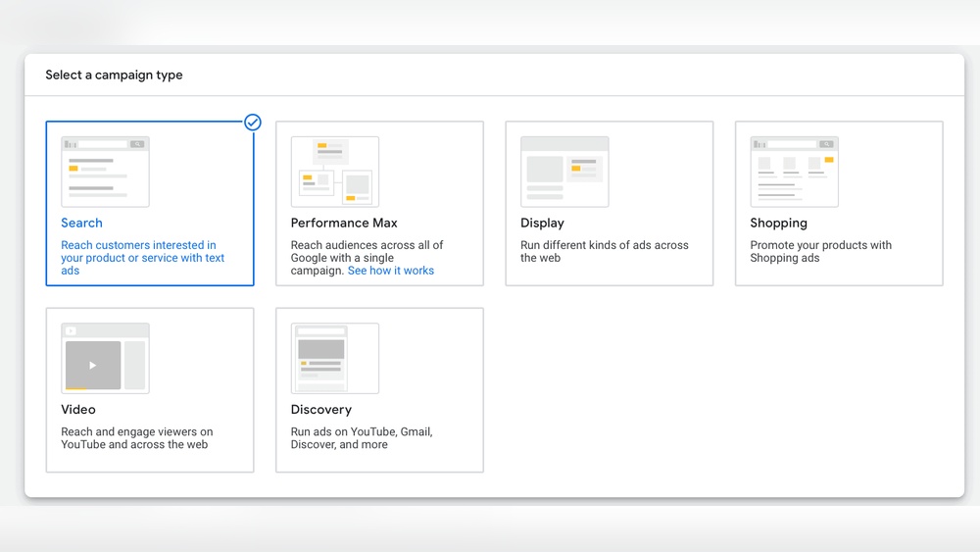Viewport: 980px width, 552px height.
Task: Click the Performance Max illustration icon
Action: click(x=334, y=172)
